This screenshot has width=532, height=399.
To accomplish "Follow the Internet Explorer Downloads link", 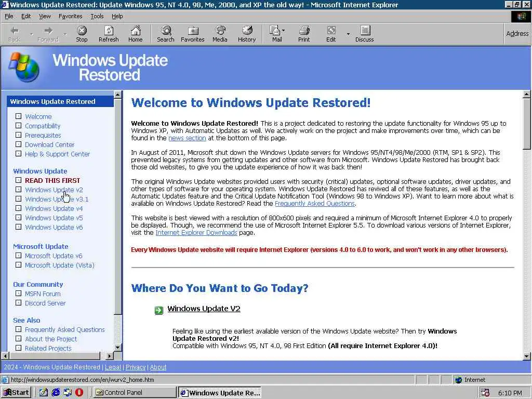I will coord(196,233).
